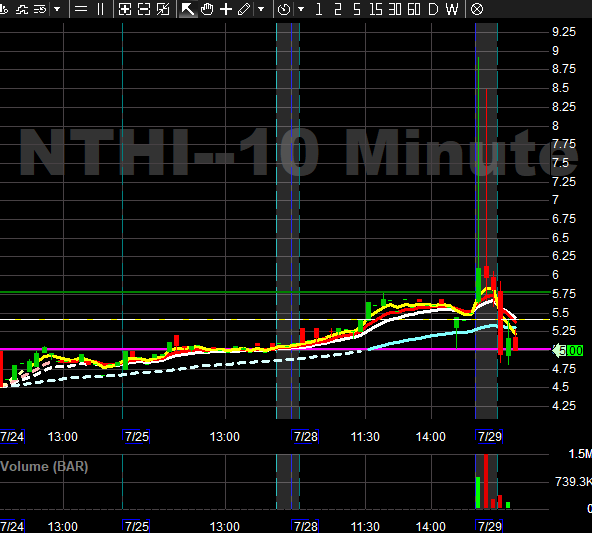This screenshot has width=592, height=533.
Task: Click the 8.5 price level label
Action: coord(560,88)
